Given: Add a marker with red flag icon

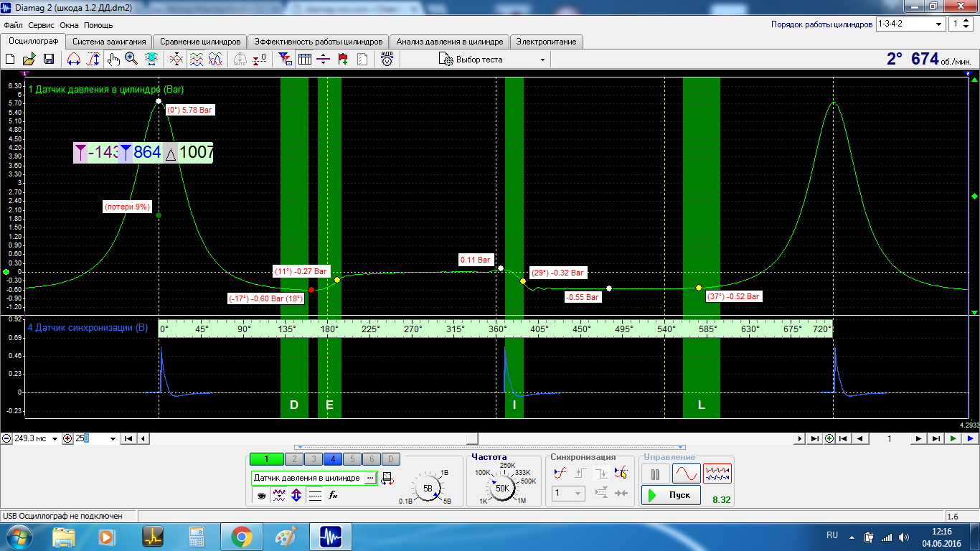Looking at the screenshot, I should pyautogui.click(x=343, y=60).
